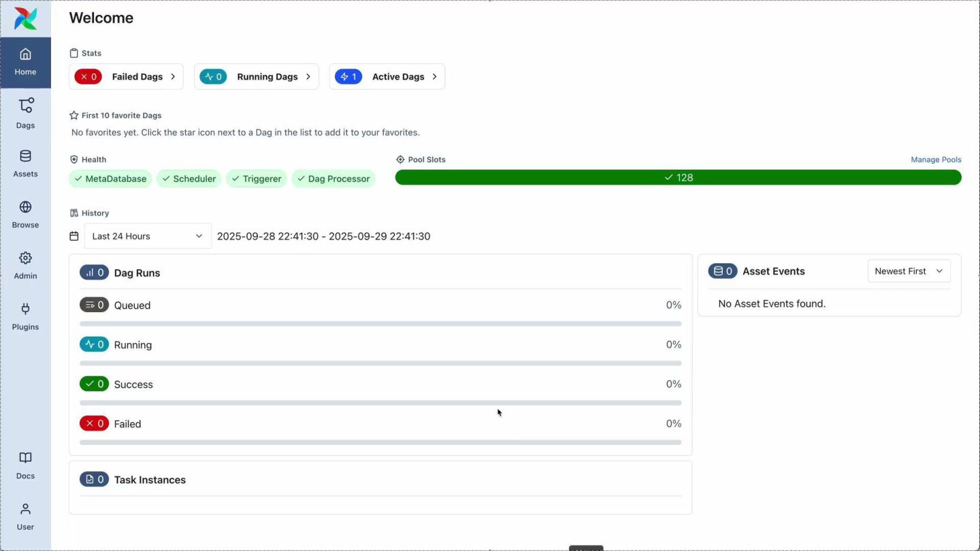This screenshot has height=551, width=980.
Task: Click the Dag Runs count badge
Action: tap(94, 273)
